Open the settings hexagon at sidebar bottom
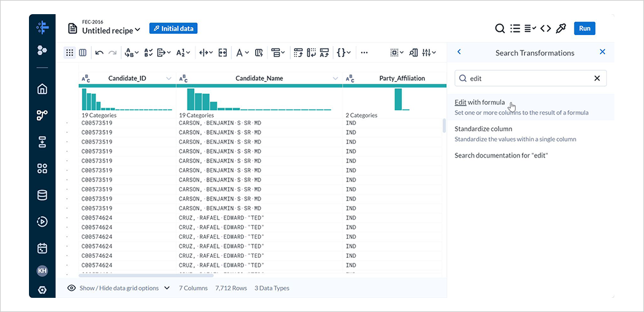The width and height of the screenshot is (644, 312). coord(42,290)
